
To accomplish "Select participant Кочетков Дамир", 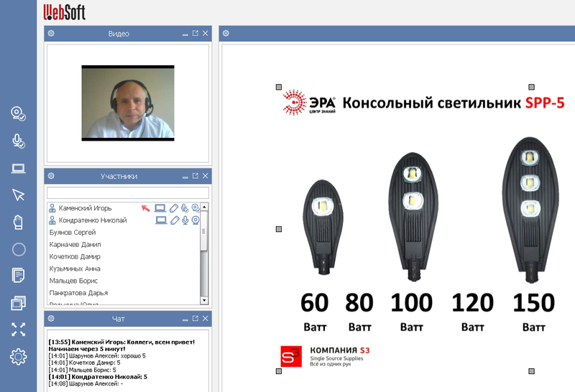I will point(75,256).
